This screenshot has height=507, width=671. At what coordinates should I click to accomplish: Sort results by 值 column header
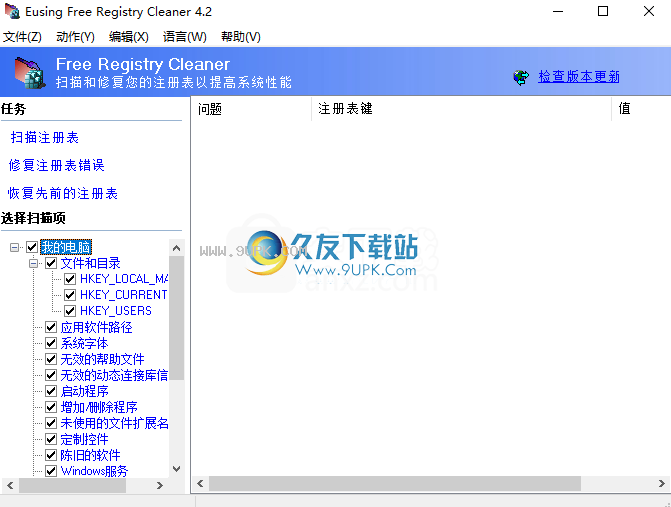641,109
